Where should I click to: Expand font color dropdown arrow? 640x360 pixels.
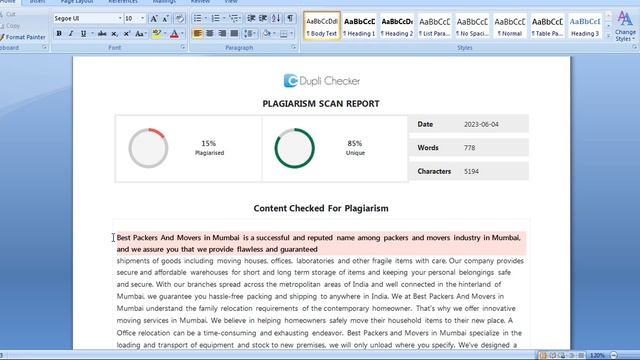click(x=182, y=33)
